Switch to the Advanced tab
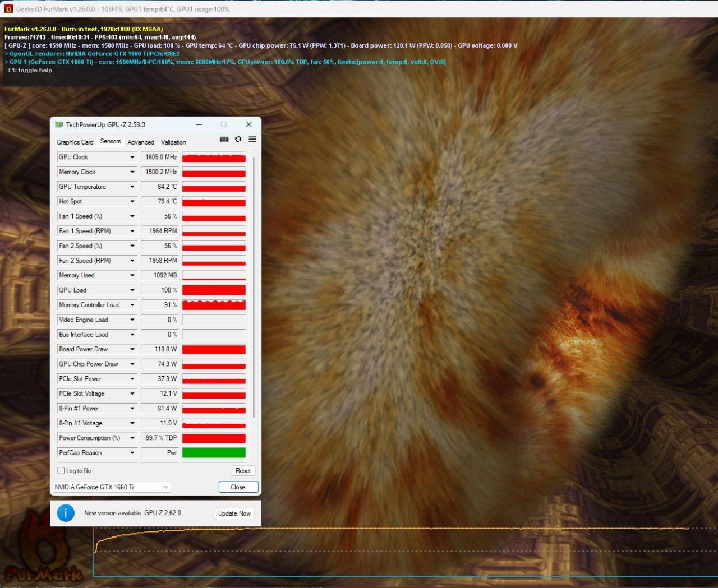The height and width of the screenshot is (588, 718). pos(141,142)
